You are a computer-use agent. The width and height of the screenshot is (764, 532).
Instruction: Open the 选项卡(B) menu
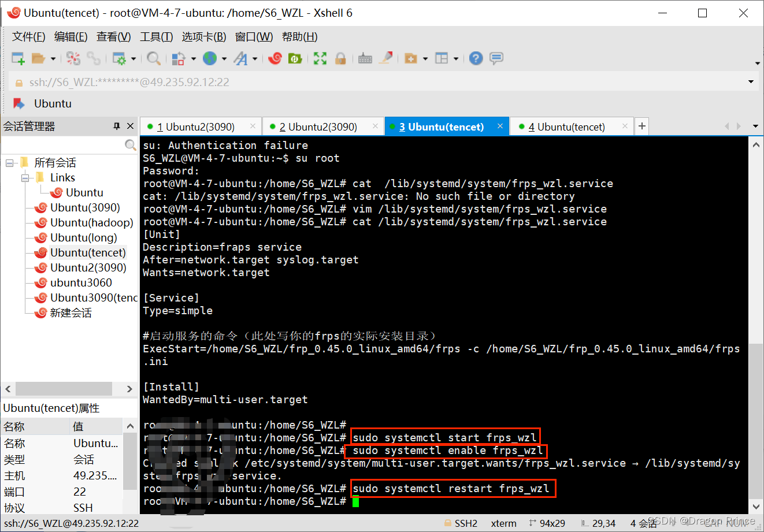point(204,37)
